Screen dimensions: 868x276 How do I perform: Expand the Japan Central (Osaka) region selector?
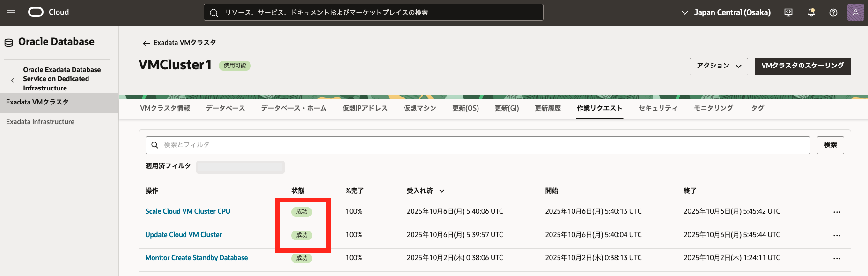coord(726,13)
